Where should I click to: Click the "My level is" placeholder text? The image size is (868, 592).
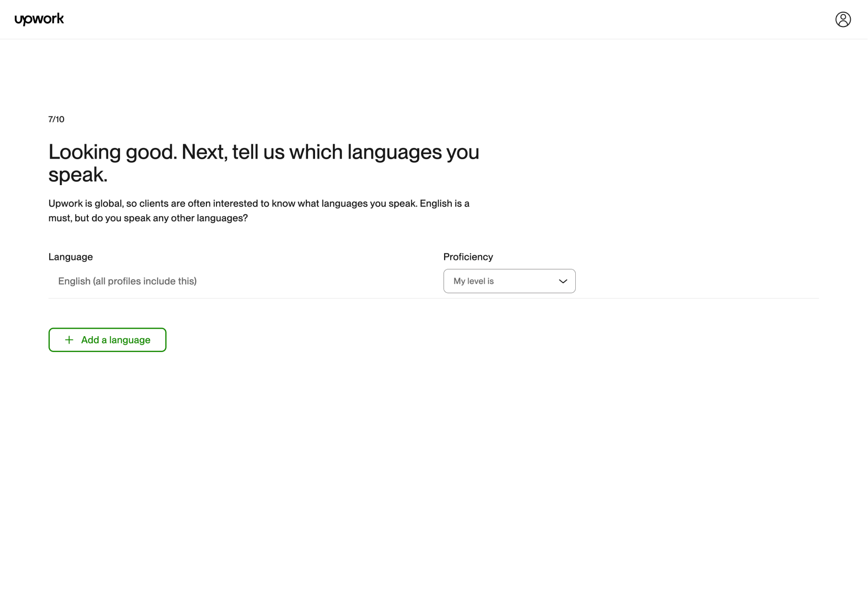click(474, 281)
